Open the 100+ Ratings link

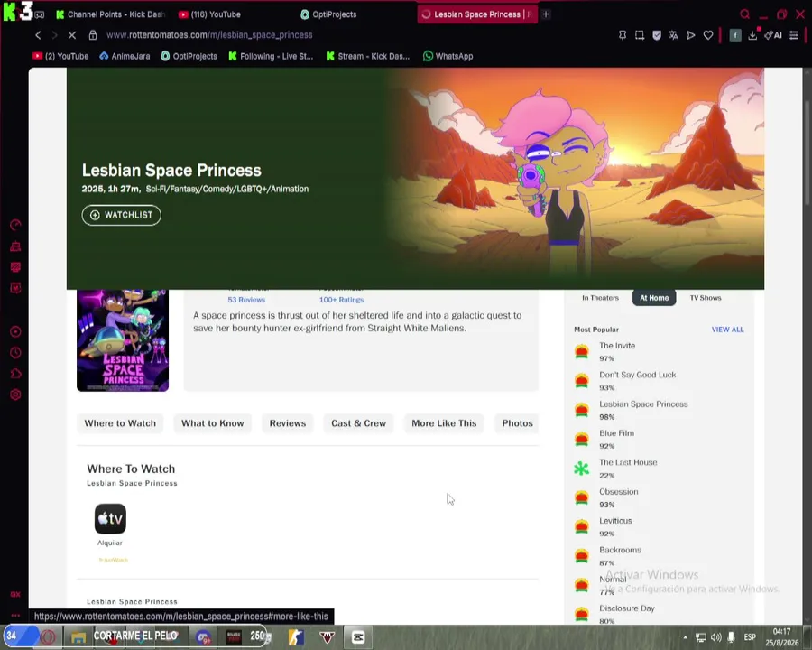click(x=341, y=300)
